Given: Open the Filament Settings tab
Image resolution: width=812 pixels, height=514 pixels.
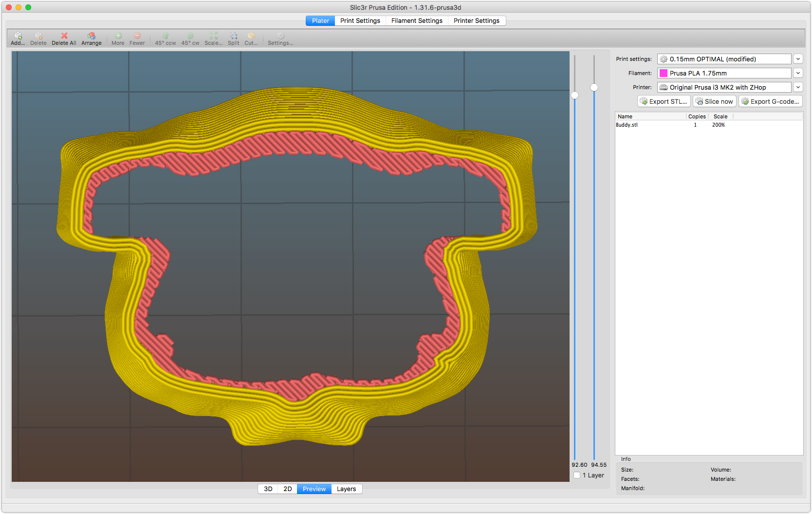Looking at the screenshot, I should click(x=417, y=20).
